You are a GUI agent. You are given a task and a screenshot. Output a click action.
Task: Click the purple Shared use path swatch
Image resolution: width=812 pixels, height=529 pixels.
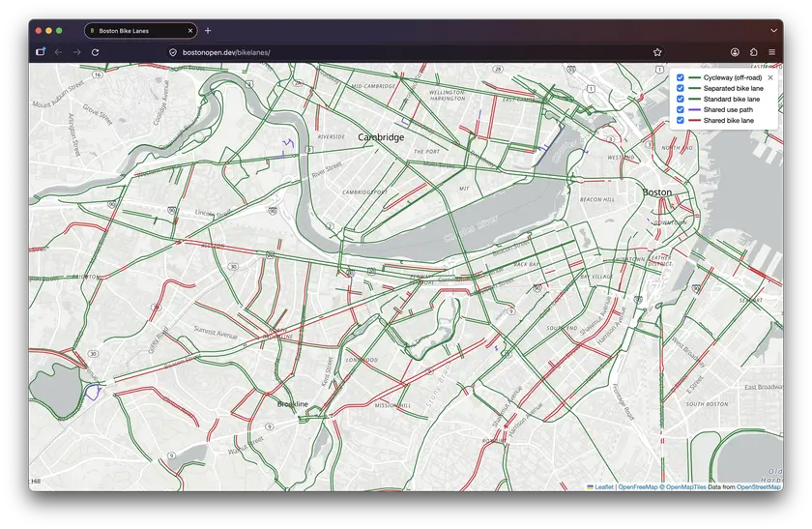(x=694, y=110)
